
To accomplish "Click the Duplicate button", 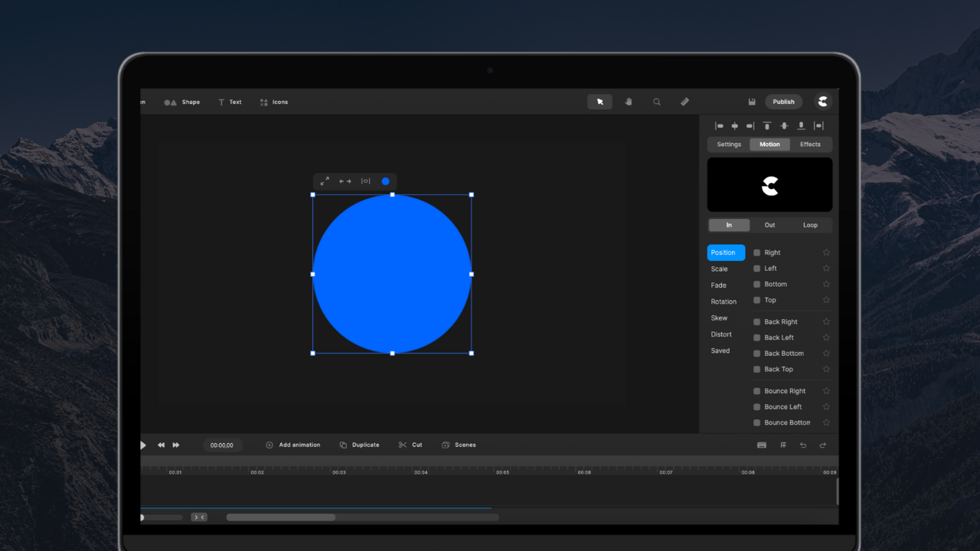I will (360, 445).
